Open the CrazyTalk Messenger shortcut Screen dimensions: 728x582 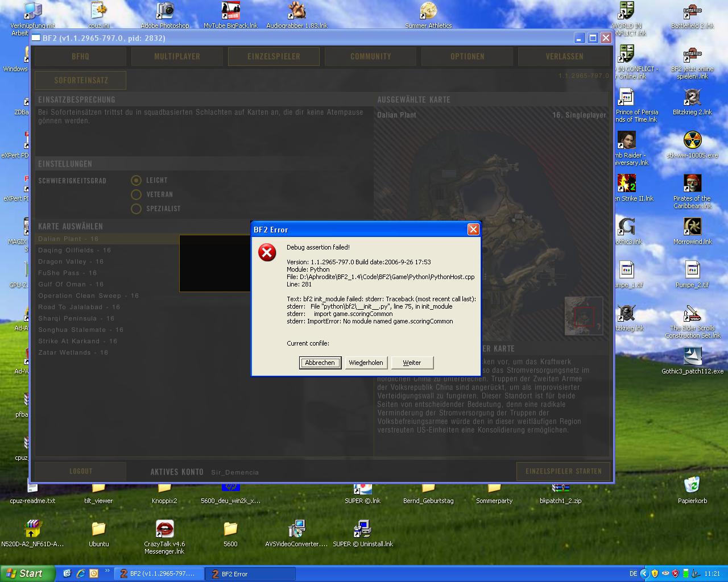click(164, 537)
